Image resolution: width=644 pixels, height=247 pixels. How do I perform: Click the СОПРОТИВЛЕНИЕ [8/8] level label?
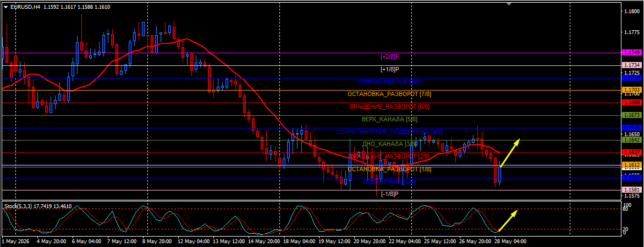pyautogui.click(x=389, y=82)
